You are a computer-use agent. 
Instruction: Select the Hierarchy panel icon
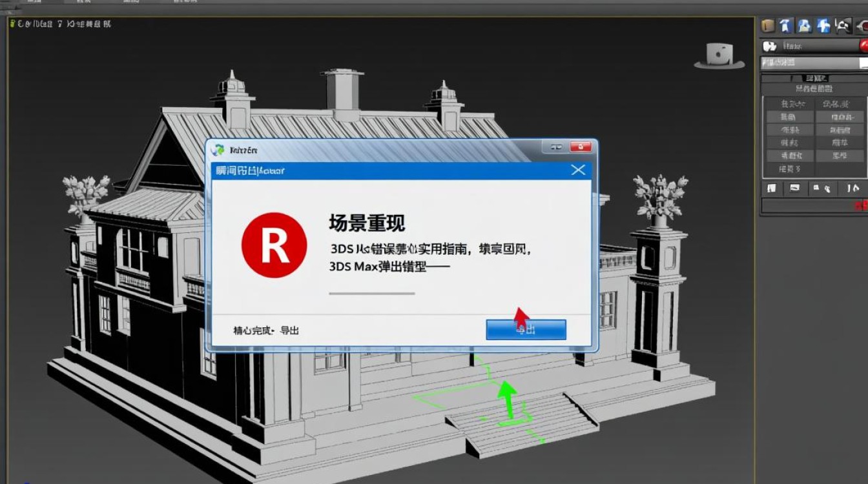click(803, 25)
